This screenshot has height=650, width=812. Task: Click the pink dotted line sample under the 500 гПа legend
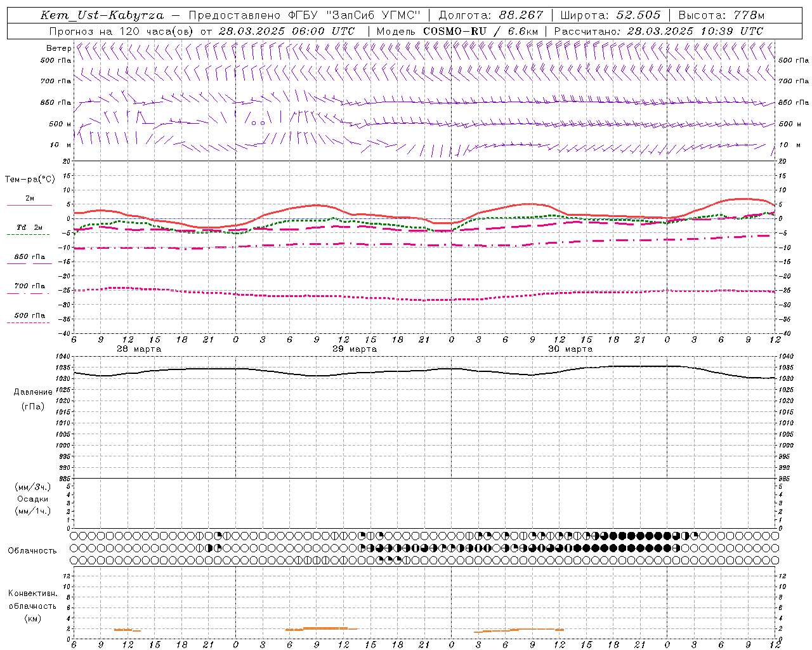click(x=29, y=322)
